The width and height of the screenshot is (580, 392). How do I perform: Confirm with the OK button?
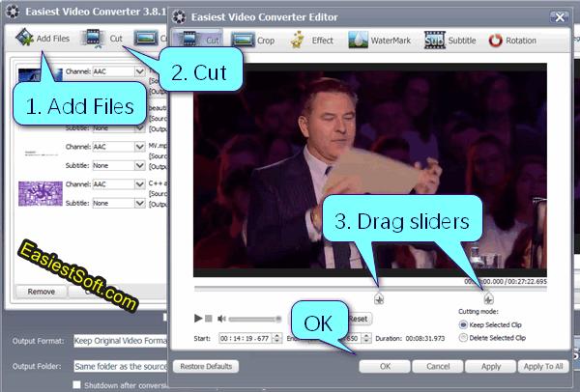385,367
